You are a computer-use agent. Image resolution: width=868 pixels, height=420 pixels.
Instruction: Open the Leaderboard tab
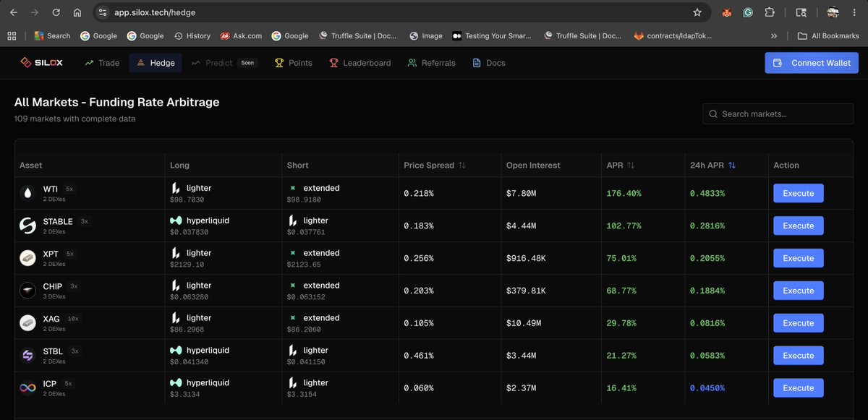click(x=359, y=63)
